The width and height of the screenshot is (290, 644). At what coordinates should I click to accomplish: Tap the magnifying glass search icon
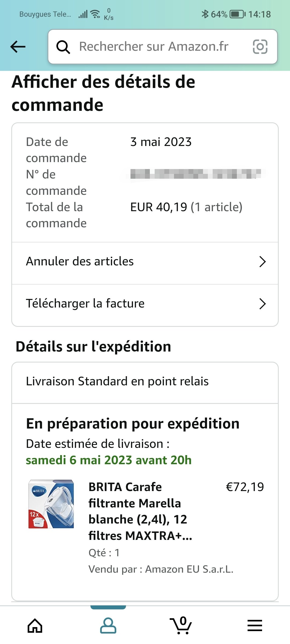point(63,47)
